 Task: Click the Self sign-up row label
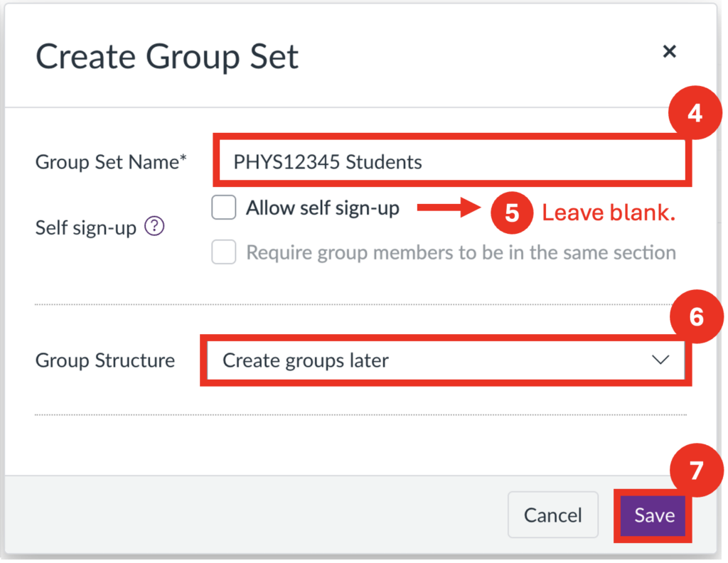pyautogui.click(x=86, y=227)
